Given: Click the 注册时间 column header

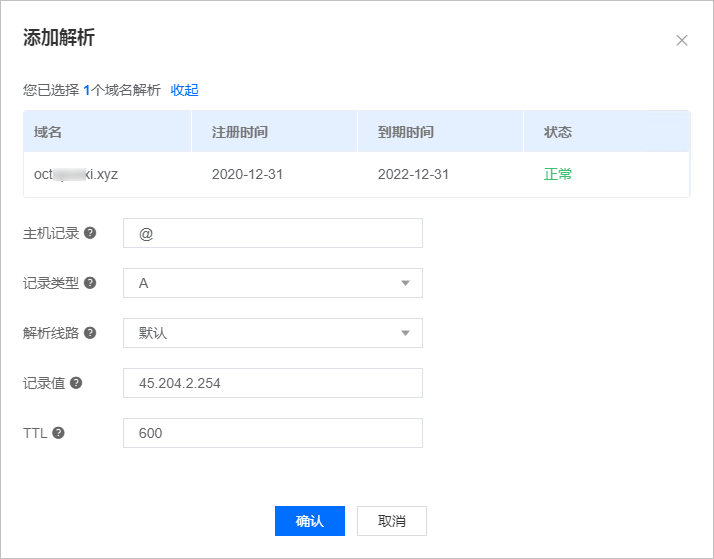Looking at the screenshot, I should click(x=239, y=132).
